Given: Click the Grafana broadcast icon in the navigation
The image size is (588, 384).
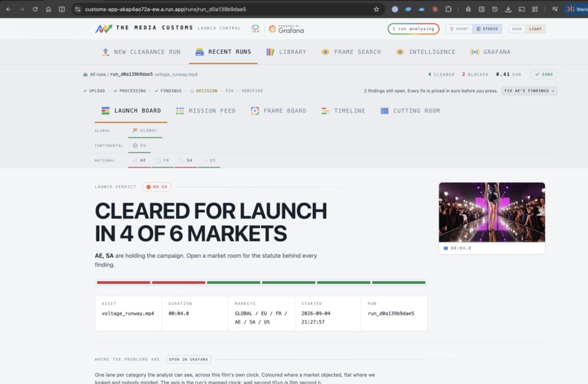Looking at the screenshot, I should 474,52.
